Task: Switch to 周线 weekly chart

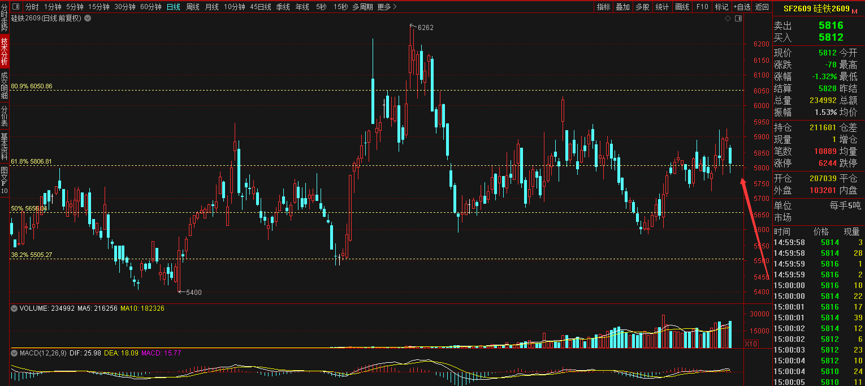Action: click(193, 7)
